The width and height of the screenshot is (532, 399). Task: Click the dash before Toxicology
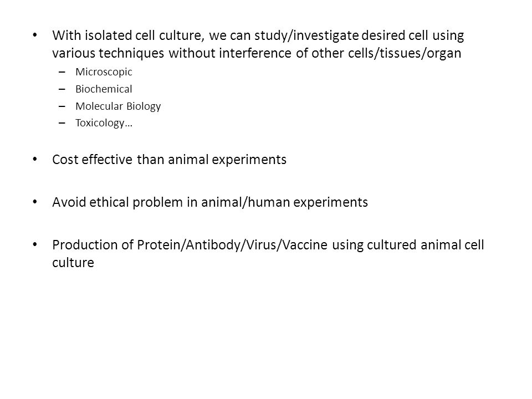(x=62, y=123)
